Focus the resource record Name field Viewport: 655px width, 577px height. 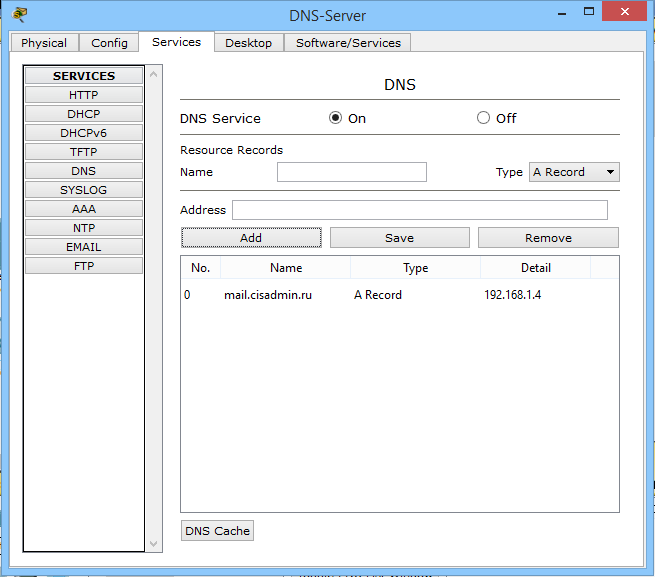click(352, 172)
